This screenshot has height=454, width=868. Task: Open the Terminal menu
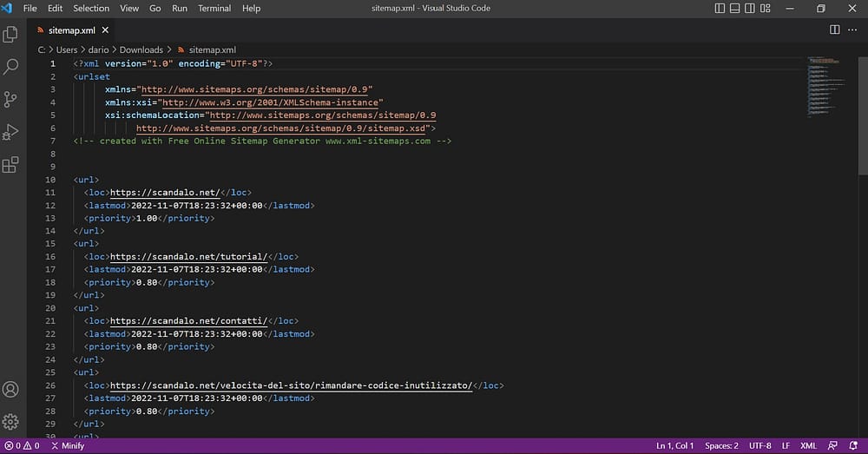tap(214, 9)
